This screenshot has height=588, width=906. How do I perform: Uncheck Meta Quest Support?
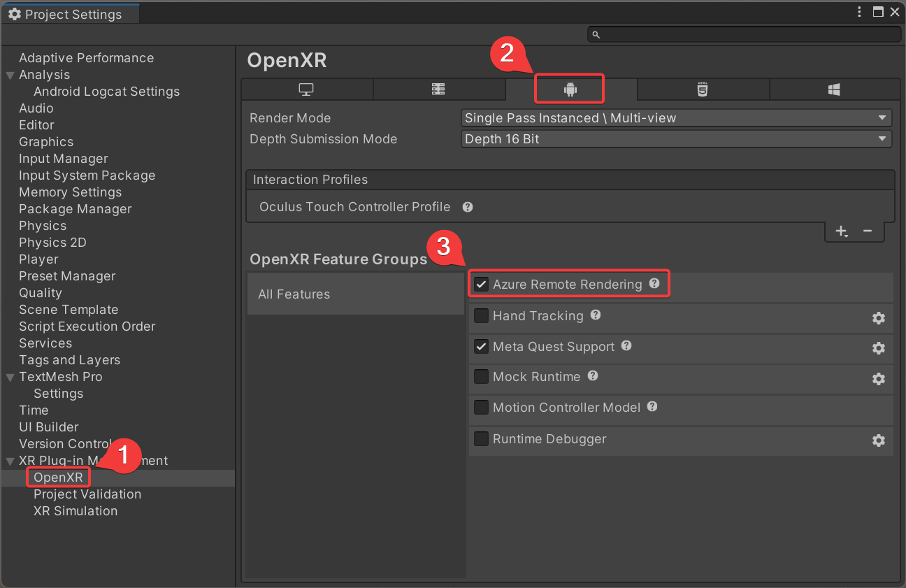481,346
